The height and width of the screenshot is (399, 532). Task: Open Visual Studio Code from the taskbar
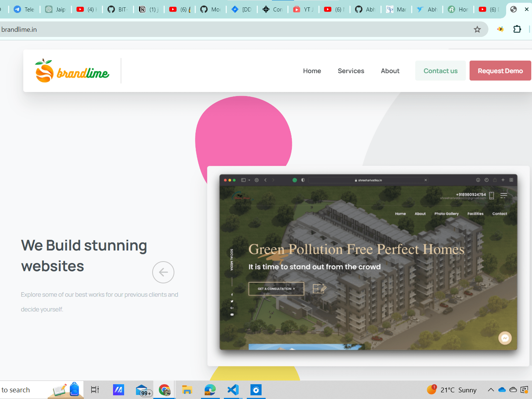tap(233, 390)
